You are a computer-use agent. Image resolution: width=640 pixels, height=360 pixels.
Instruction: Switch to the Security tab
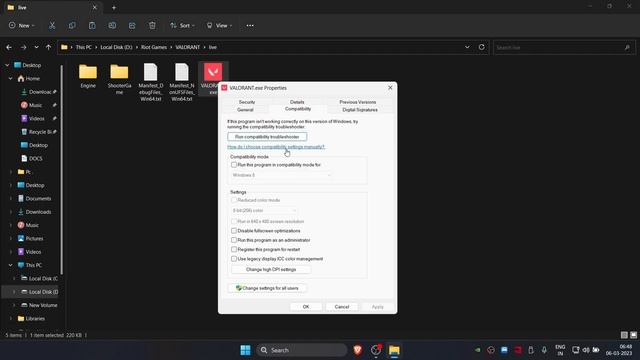(x=247, y=102)
